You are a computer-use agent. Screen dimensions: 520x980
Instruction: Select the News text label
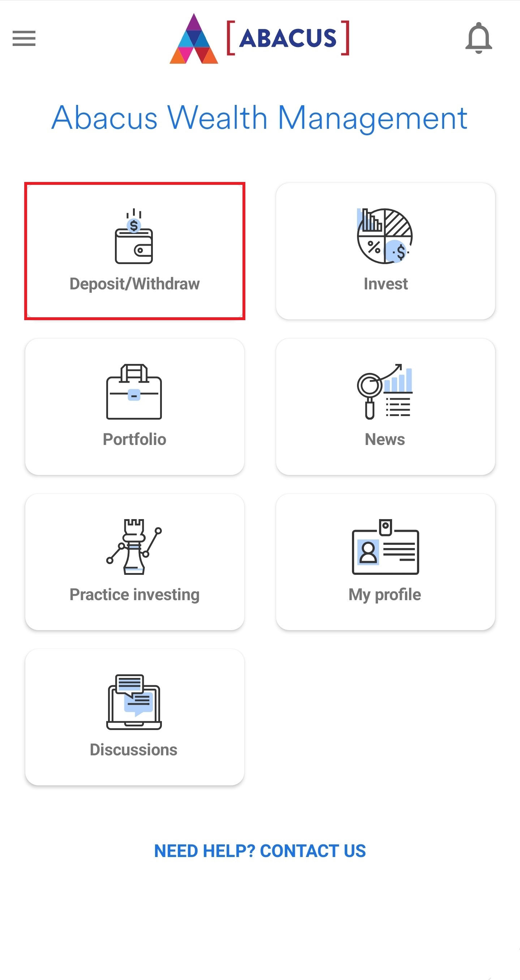(385, 440)
